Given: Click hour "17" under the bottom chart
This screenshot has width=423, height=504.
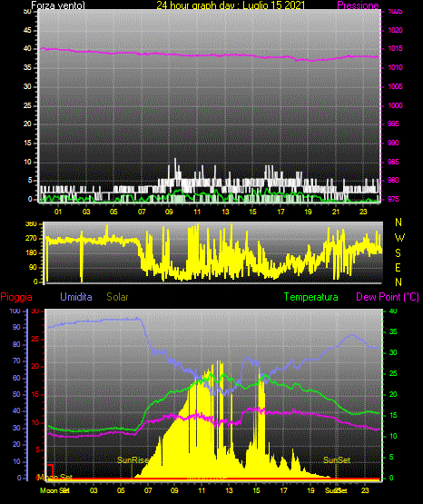Looking at the screenshot, I should click(283, 490).
